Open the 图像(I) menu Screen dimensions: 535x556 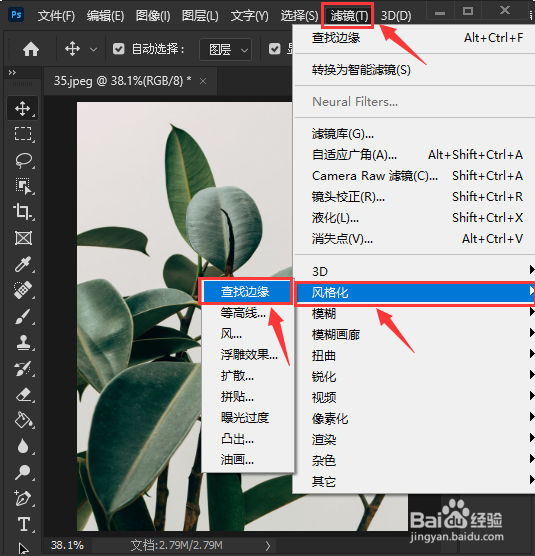pos(153,16)
